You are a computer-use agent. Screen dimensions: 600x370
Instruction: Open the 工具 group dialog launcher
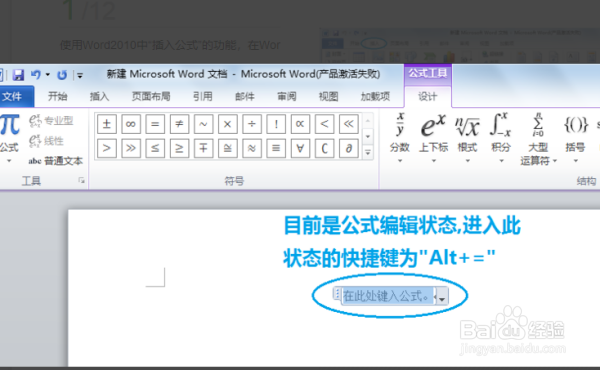82,180
